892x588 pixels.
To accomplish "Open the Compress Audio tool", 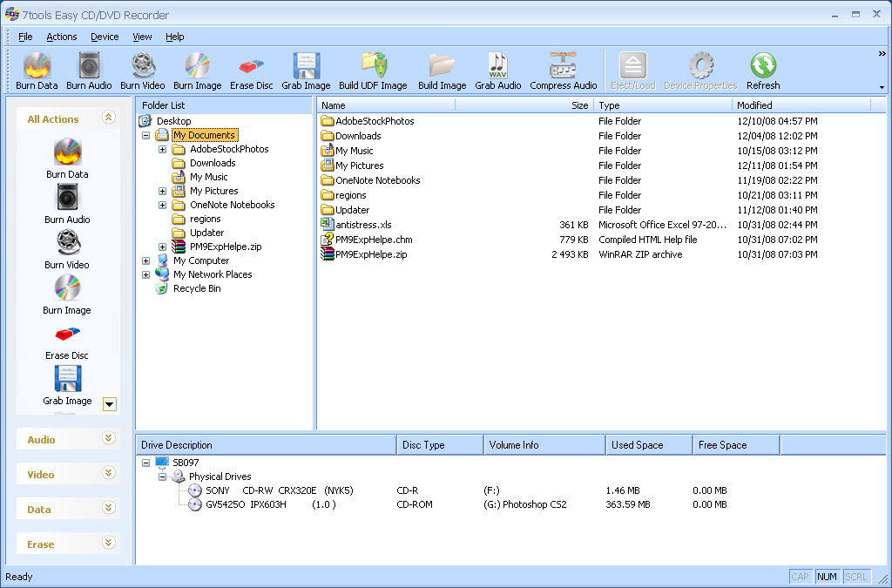I will click(563, 71).
